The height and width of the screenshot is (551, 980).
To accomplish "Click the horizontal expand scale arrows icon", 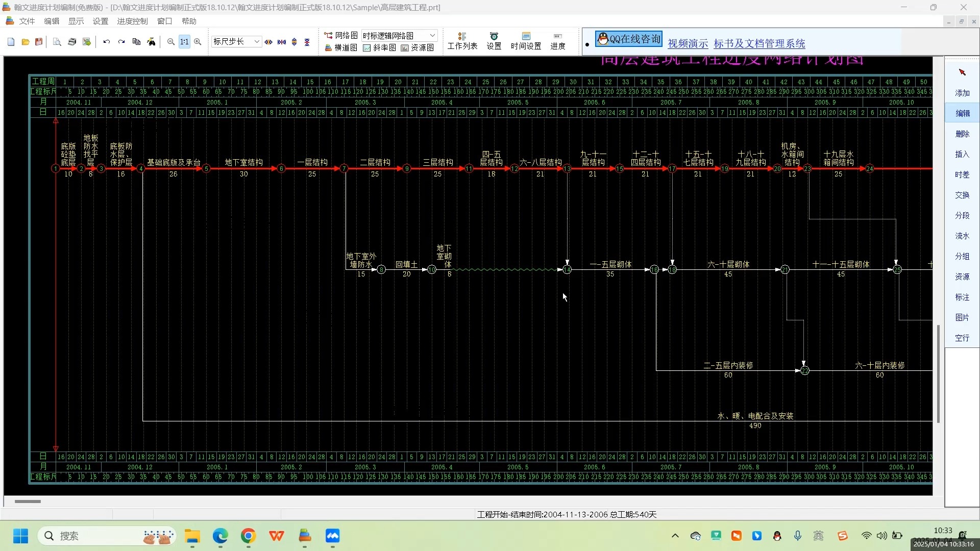I will 268,42.
